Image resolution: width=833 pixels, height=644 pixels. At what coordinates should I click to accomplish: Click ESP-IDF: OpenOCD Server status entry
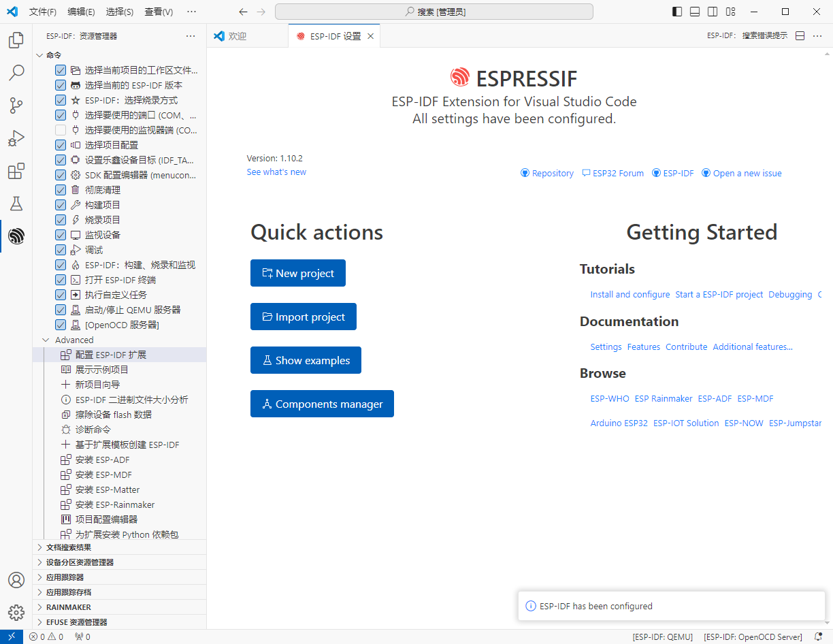coord(753,637)
